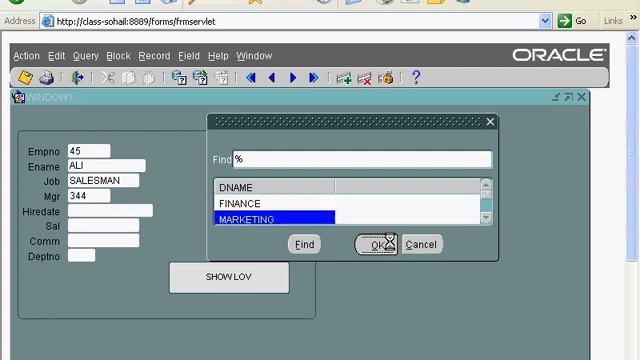Click the Find text field
The height and width of the screenshot is (360, 640).
pos(362,159)
